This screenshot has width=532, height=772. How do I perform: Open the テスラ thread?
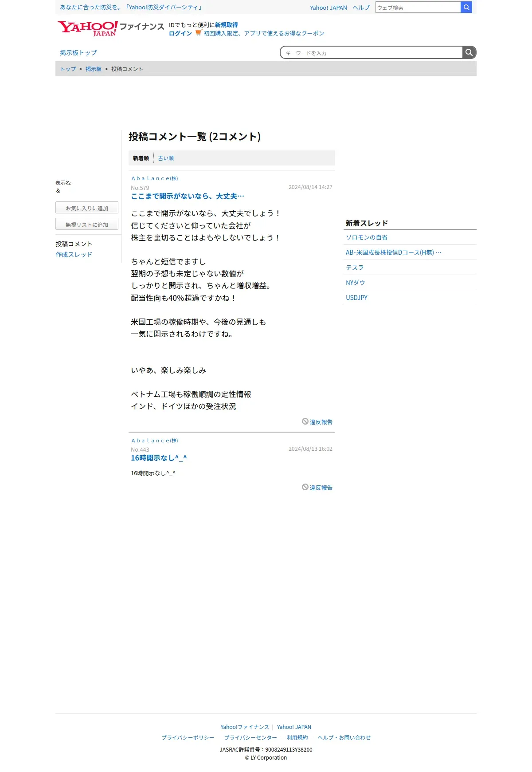(355, 268)
